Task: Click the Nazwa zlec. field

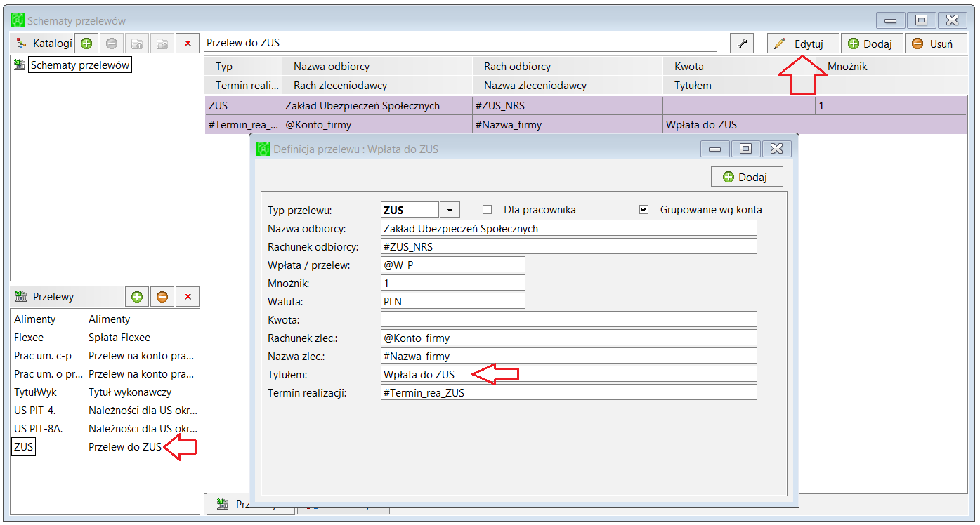Action: coord(568,356)
